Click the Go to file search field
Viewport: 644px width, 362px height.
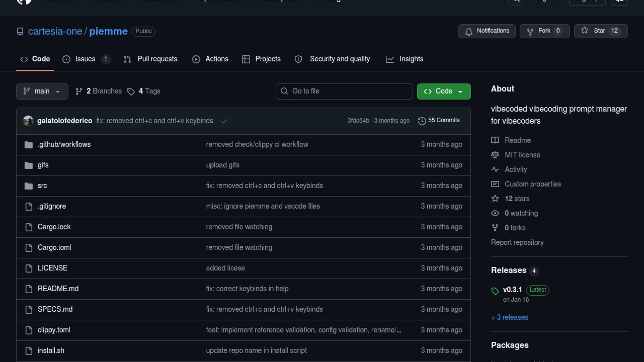click(344, 91)
